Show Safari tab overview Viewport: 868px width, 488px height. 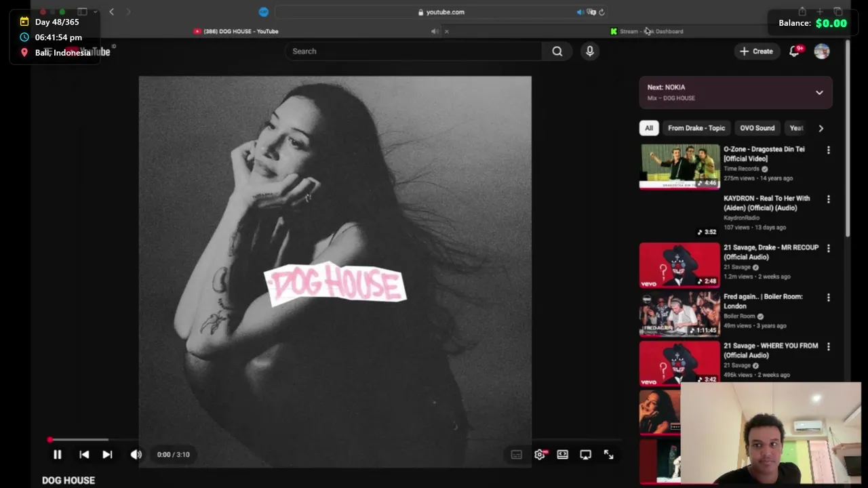pos(838,12)
